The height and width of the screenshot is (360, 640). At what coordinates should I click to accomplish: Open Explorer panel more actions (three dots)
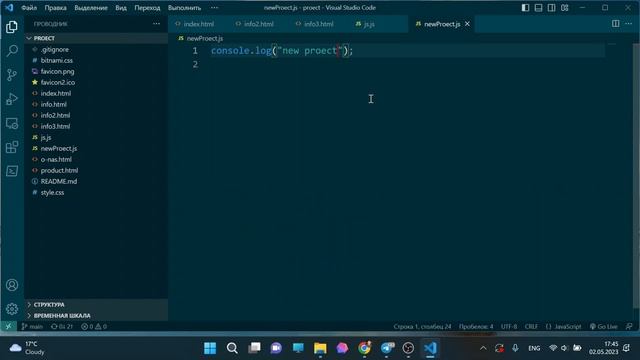[156, 24]
